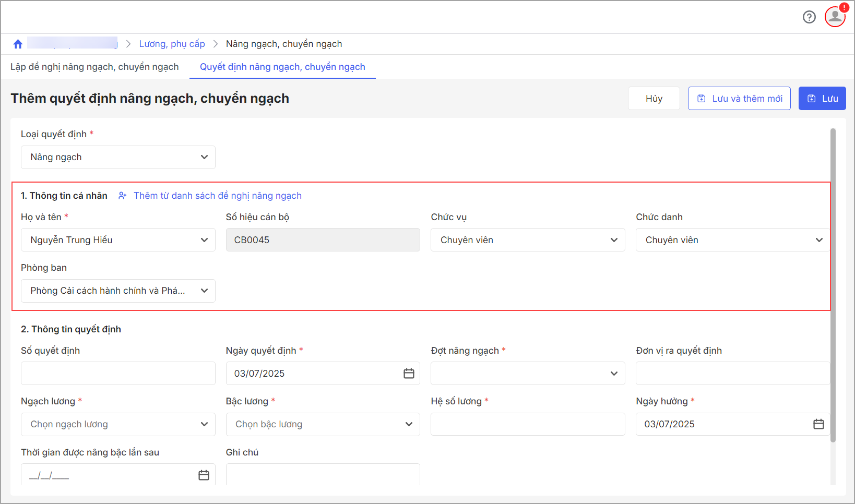Click the home icon in breadcrumb

(x=18, y=44)
